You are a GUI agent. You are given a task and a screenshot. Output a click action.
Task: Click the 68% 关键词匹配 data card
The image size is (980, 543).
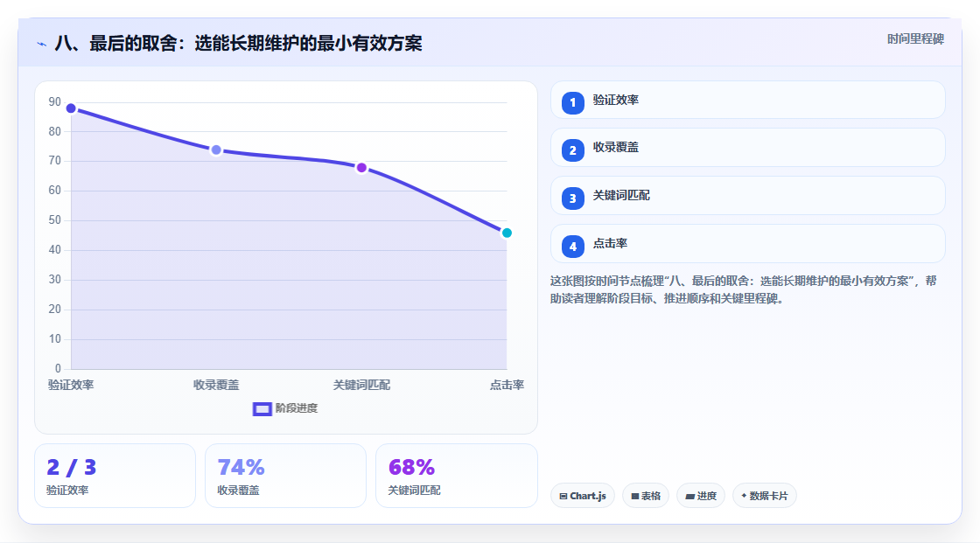coord(456,476)
